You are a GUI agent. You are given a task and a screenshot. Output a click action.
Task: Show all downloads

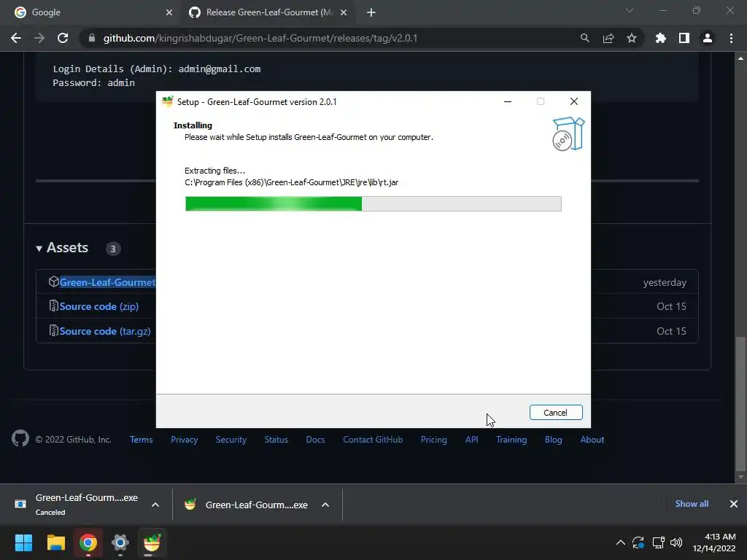692,504
